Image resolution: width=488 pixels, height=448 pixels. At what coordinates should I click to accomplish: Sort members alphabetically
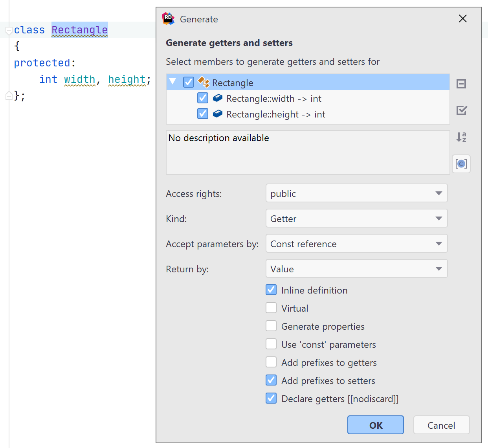(461, 137)
